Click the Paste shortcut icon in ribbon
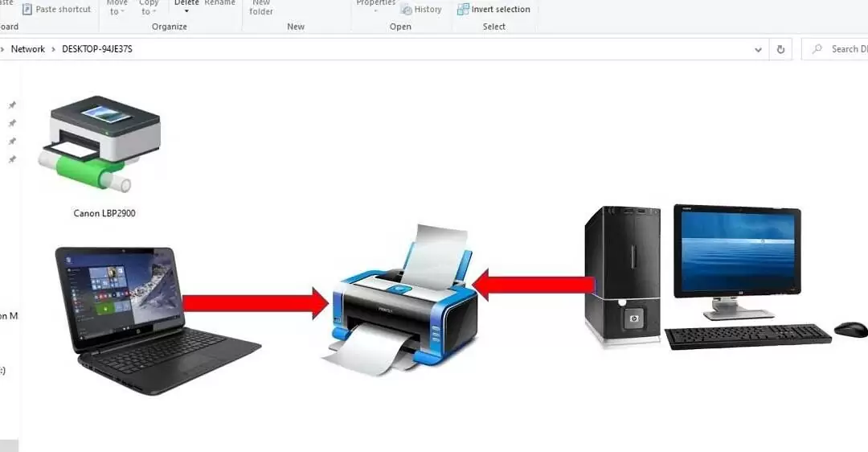This screenshot has height=452, width=868. [27, 9]
